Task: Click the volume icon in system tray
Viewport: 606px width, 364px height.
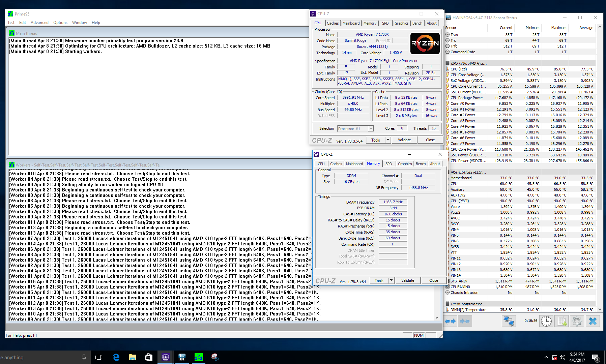Action: 562,357
